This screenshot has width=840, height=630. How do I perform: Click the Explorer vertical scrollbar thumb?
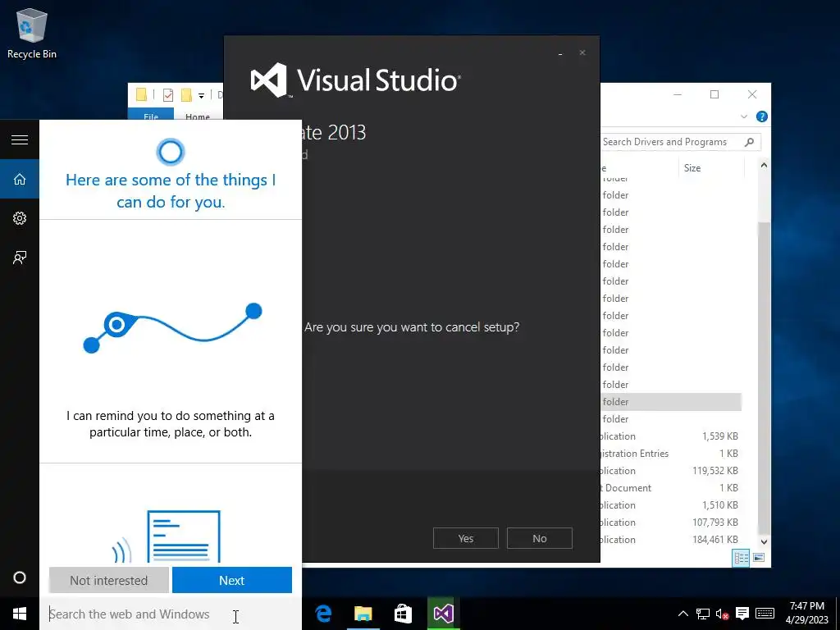(x=764, y=378)
